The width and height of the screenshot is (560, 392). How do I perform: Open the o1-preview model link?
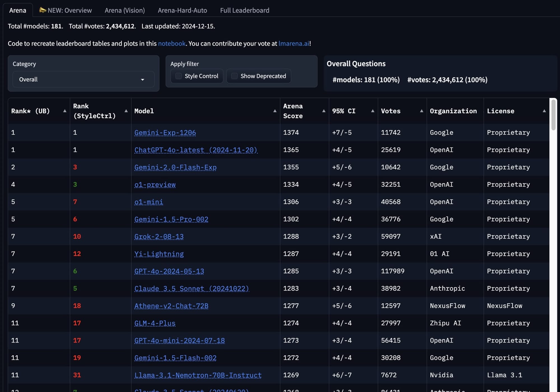[155, 185]
